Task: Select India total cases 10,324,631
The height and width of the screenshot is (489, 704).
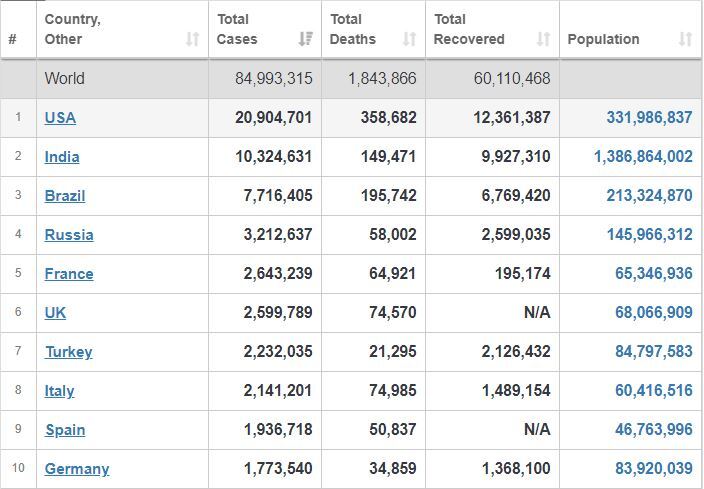Action: (273, 157)
